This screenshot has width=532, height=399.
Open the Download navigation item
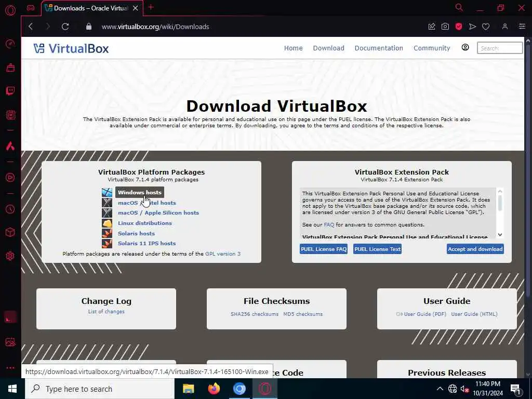tap(328, 48)
